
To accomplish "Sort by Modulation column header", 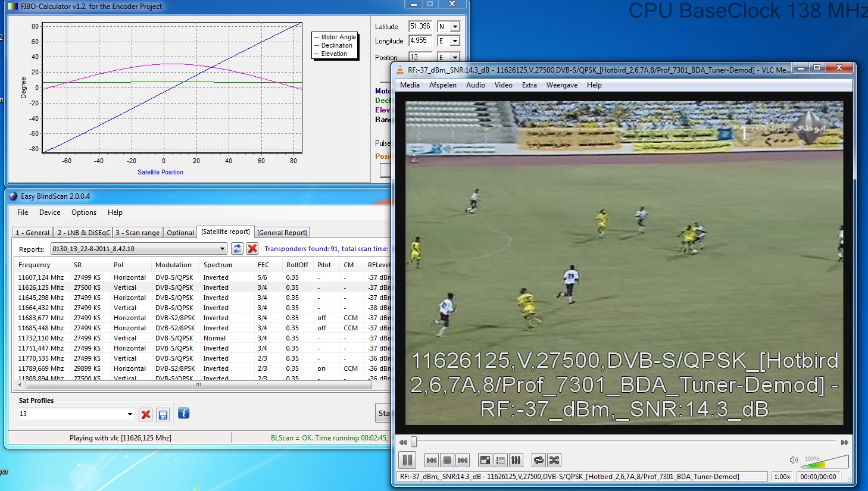I will pyautogui.click(x=176, y=265).
